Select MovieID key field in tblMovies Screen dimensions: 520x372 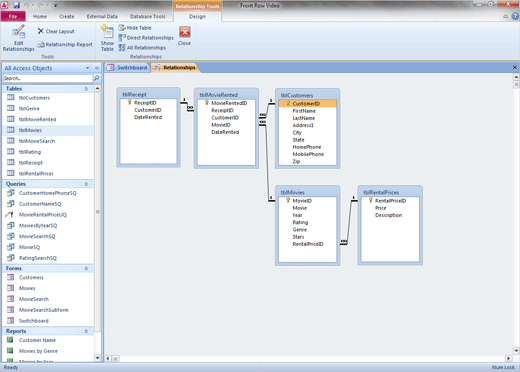tap(302, 201)
